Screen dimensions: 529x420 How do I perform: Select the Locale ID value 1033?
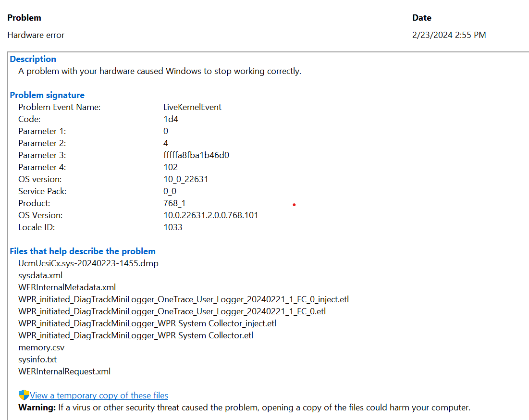[x=173, y=227]
